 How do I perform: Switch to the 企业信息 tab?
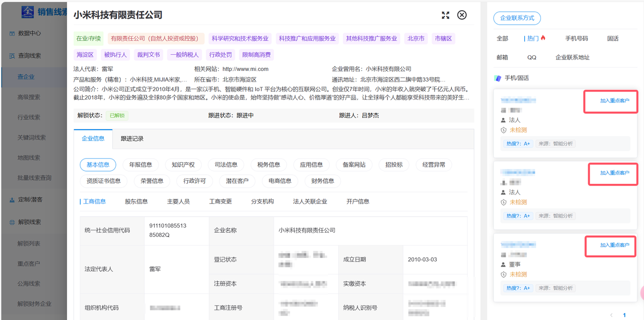coord(93,139)
